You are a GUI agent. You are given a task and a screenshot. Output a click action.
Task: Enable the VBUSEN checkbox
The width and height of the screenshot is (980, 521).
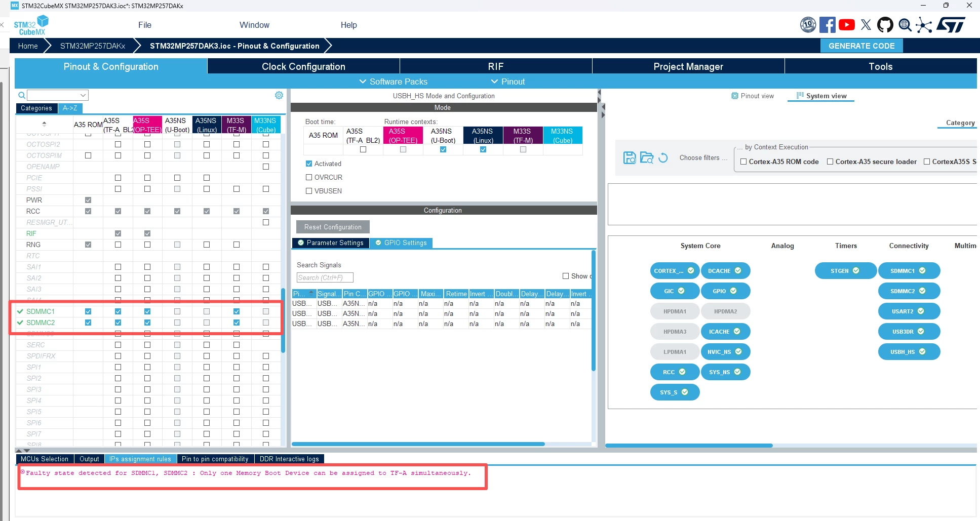309,191
